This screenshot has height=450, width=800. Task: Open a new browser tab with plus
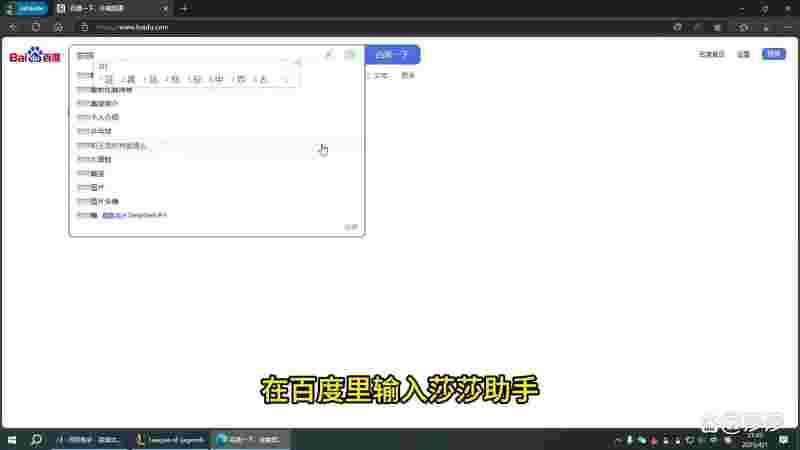click(x=184, y=9)
